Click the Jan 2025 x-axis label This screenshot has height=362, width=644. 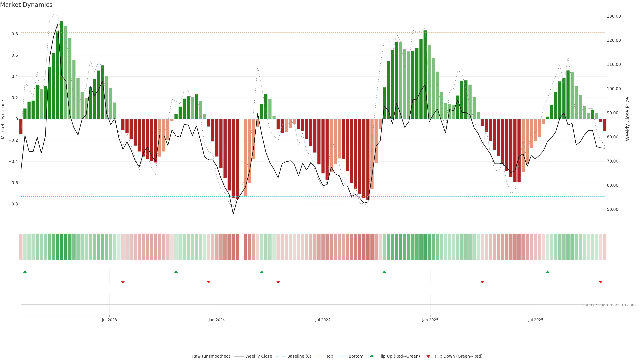[x=430, y=320]
